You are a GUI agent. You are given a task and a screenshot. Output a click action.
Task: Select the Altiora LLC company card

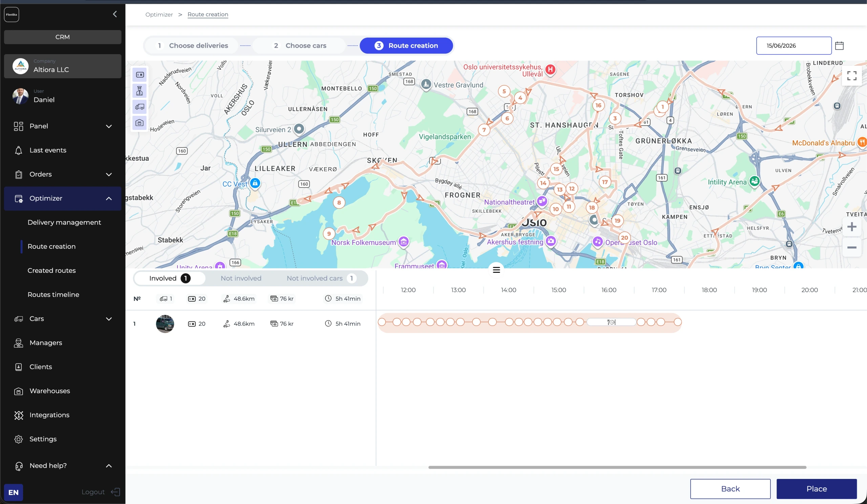tap(63, 66)
